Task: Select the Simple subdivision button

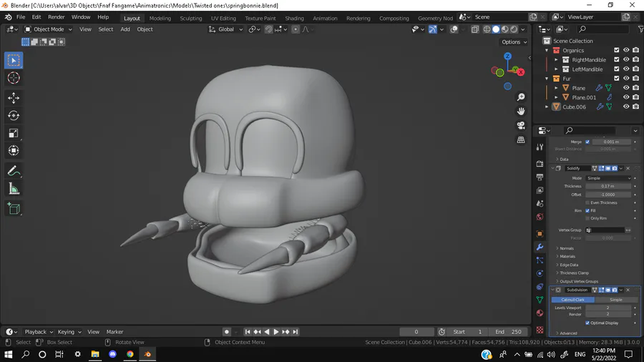Action: point(615,300)
